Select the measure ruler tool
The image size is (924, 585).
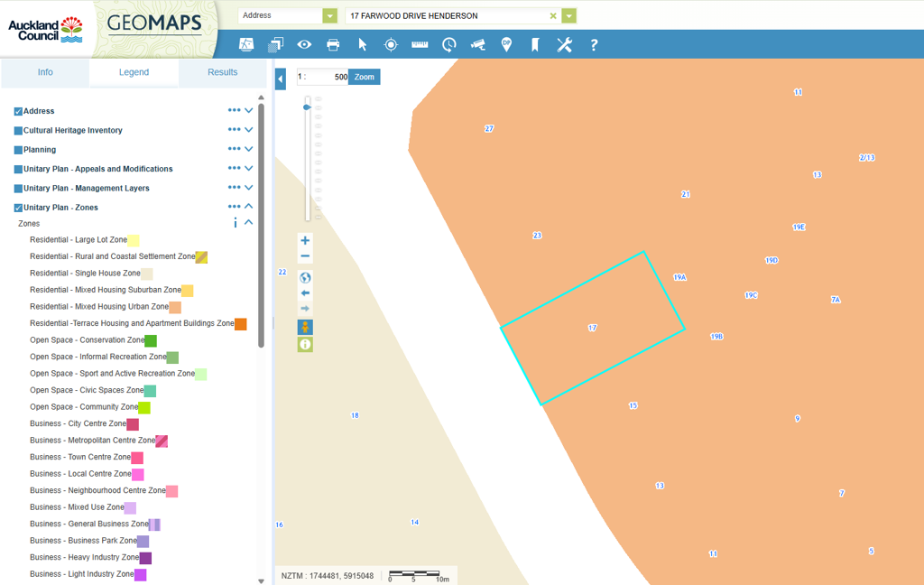420,44
